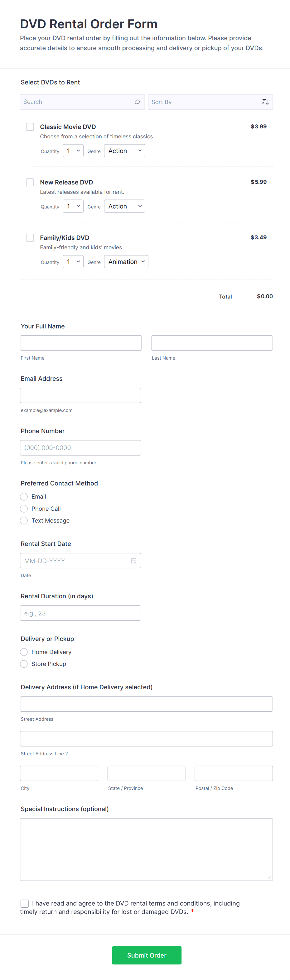Viewport: 290px width, 980px height.
Task: Click the Special Instructions text area
Action: [146, 849]
